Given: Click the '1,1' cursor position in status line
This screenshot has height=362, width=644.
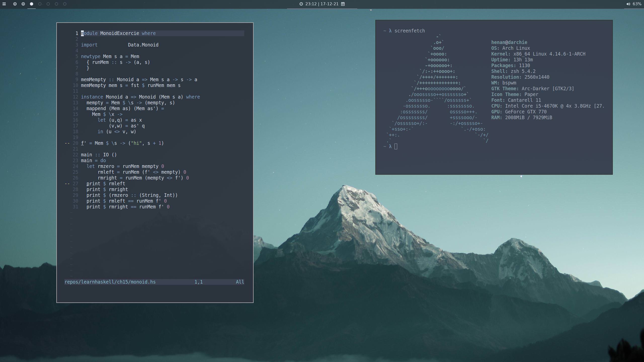Looking at the screenshot, I should tap(198, 282).
